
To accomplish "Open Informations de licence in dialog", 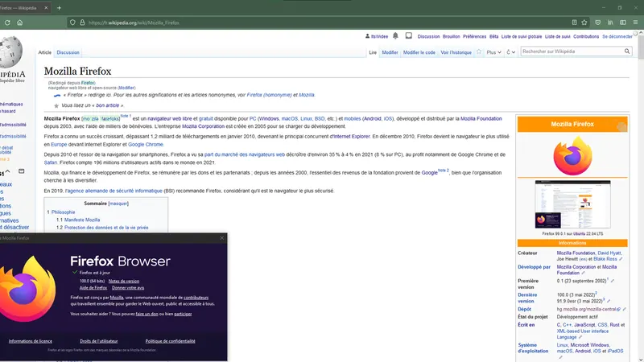I will click(31, 341).
